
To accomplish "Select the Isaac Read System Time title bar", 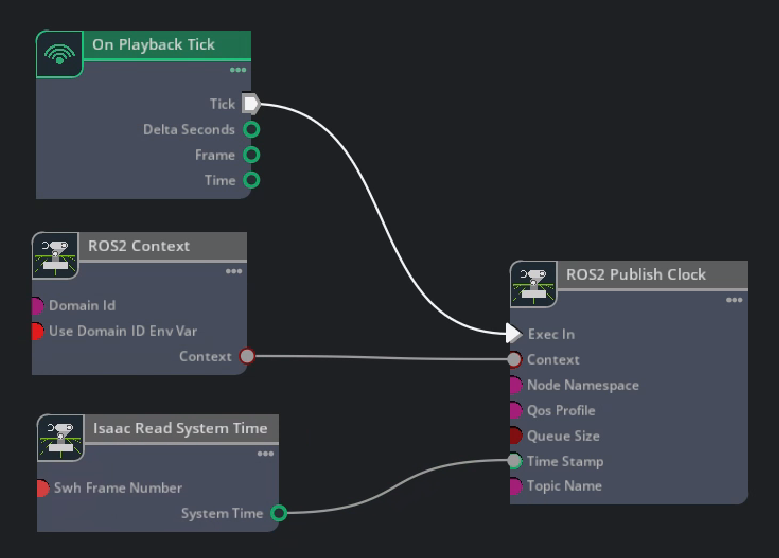I will [x=180, y=428].
